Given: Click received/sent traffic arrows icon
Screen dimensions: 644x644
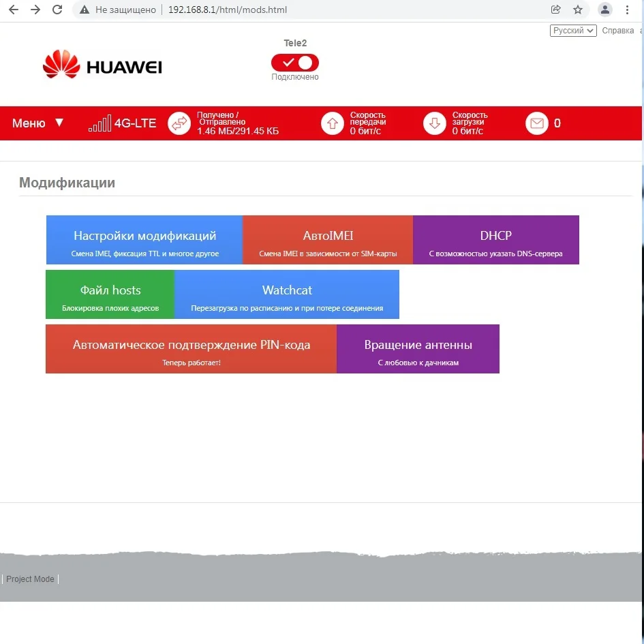Looking at the screenshot, I should pyautogui.click(x=179, y=123).
